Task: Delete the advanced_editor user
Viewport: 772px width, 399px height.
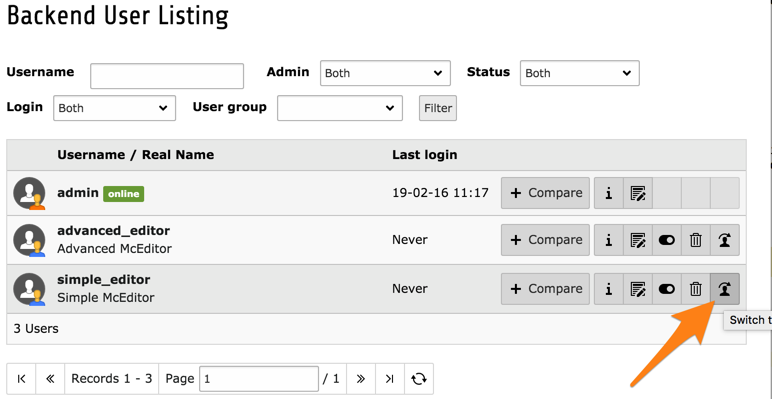Action: (x=696, y=240)
